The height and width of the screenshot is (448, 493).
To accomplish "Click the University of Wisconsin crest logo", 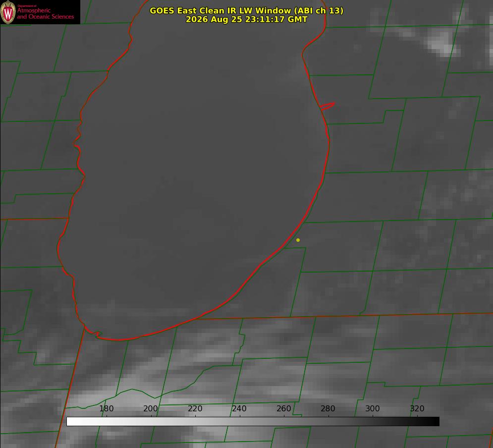I will pyautogui.click(x=8, y=12).
